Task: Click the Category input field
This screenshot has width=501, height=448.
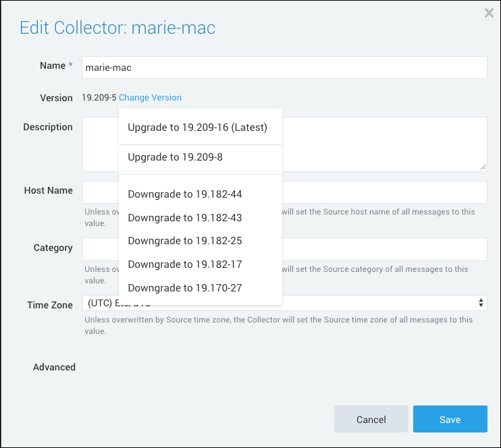Action: point(385,249)
